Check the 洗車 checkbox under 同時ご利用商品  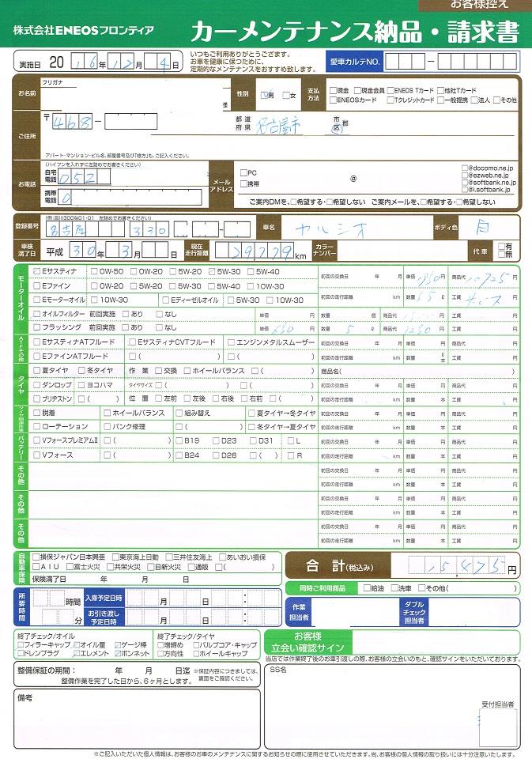tap(394, 588)
